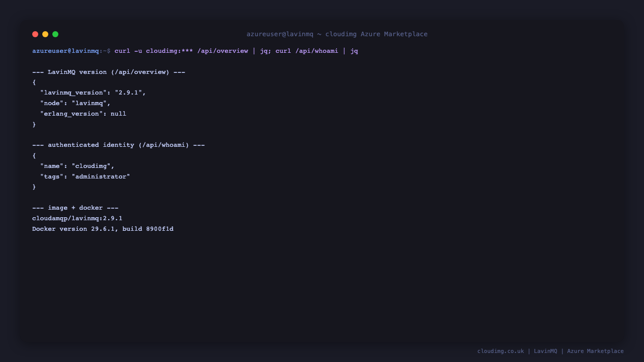Select the "node": "lavinmq" line
This screenshot has height=362, width=644.
[75, 103]
